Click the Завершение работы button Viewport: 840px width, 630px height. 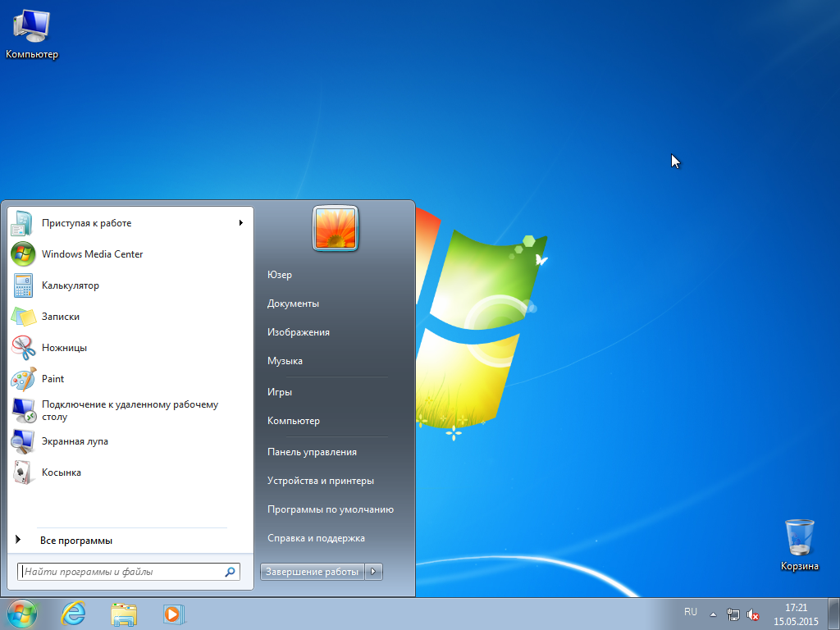coord(313,572)
